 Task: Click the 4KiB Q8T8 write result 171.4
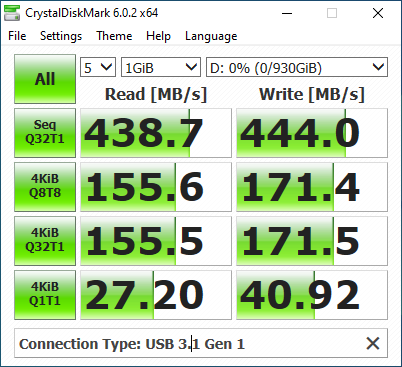pos(312,187)
